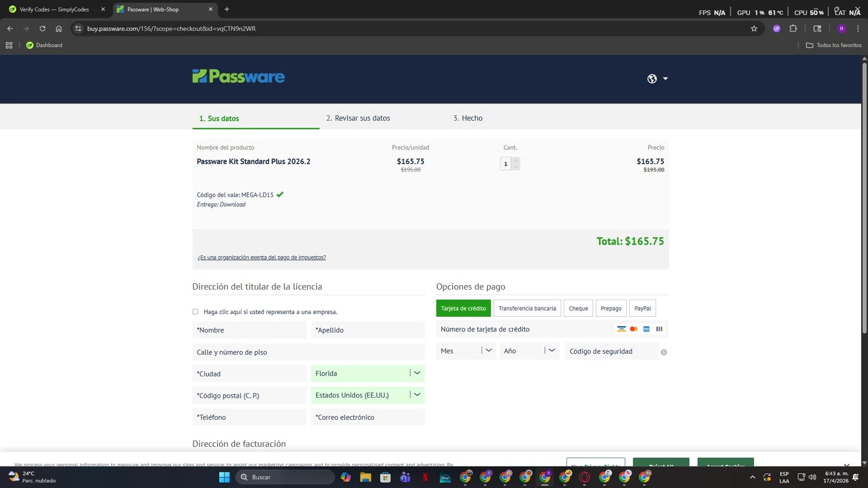Click the Número de tarjeta de crédito field
Screen dimensions: 868x488
coord(553,329)
